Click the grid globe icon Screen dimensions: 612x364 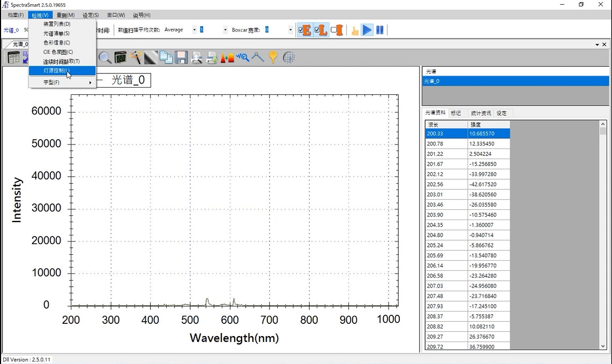[289, 58]
